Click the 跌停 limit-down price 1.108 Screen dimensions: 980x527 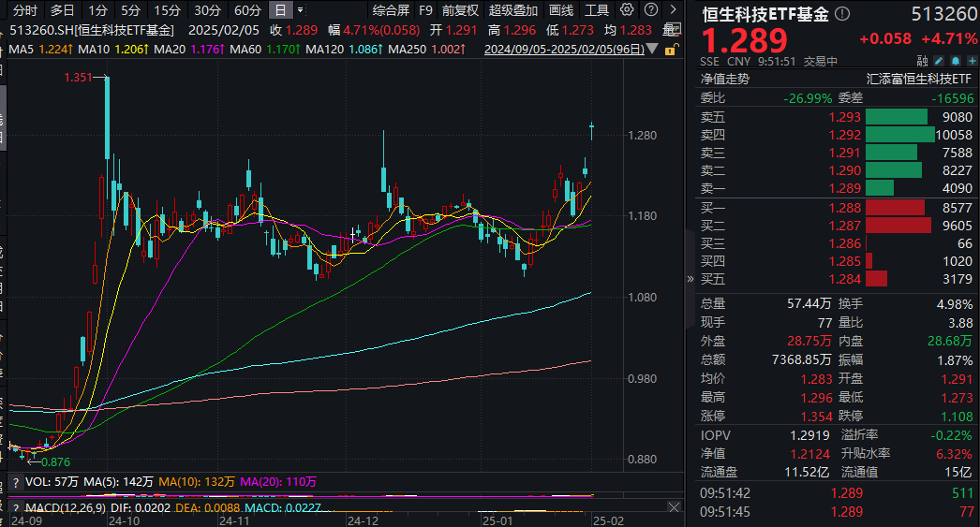957,417
